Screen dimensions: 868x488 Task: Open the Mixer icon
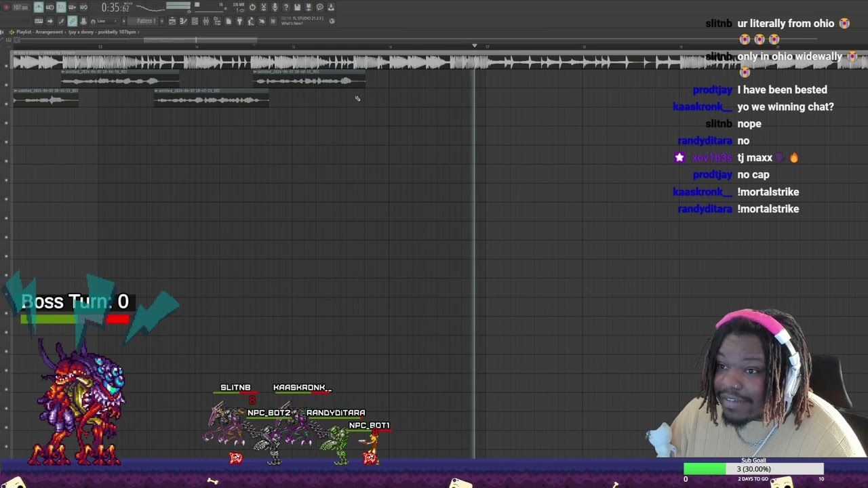click(205, 21)
